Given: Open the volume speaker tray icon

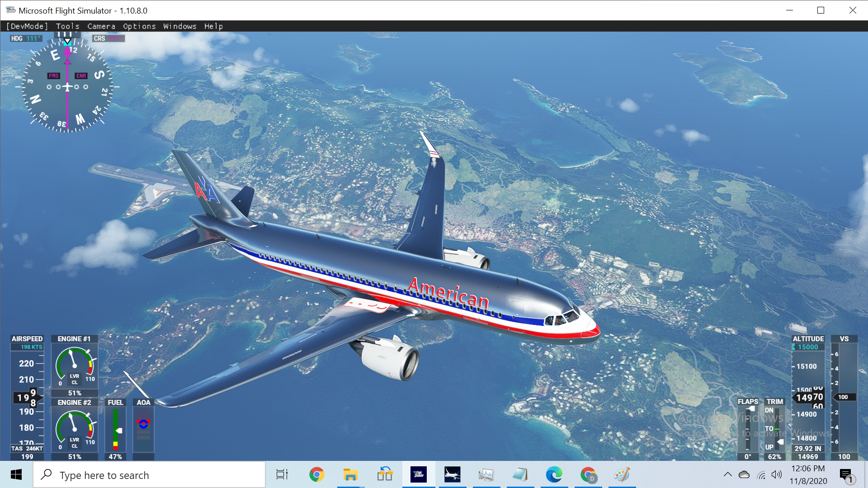Looking at the screenshot, I should coord(777,474).
